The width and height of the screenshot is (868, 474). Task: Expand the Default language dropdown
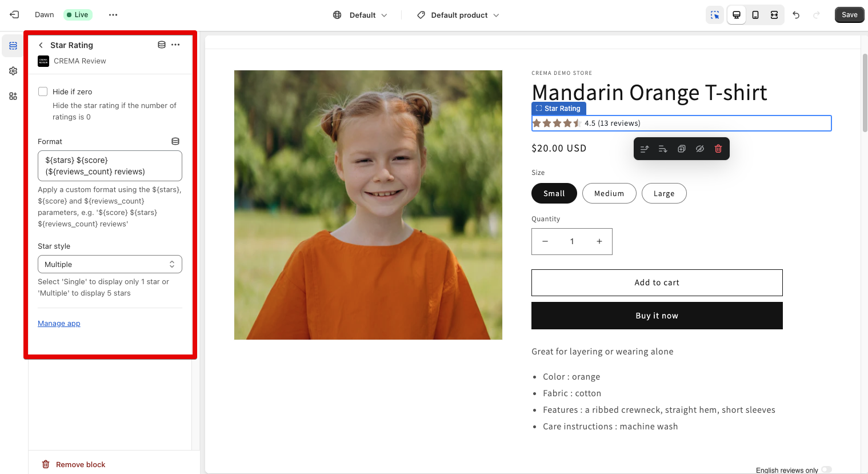360,15
